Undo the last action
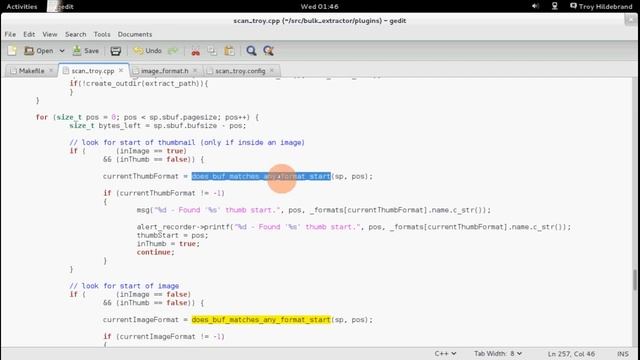This screenshot has width=640, height=360. click(148, 51)
